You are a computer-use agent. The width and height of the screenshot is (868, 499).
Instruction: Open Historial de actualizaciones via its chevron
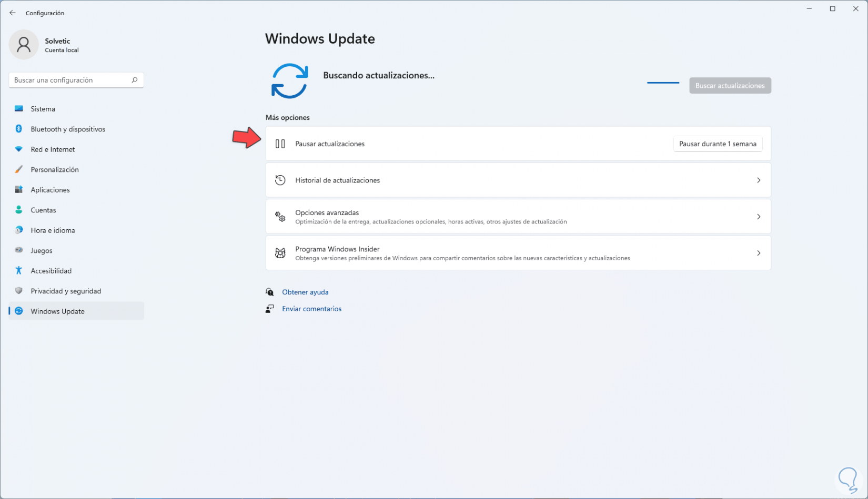[x=759, y=180]
